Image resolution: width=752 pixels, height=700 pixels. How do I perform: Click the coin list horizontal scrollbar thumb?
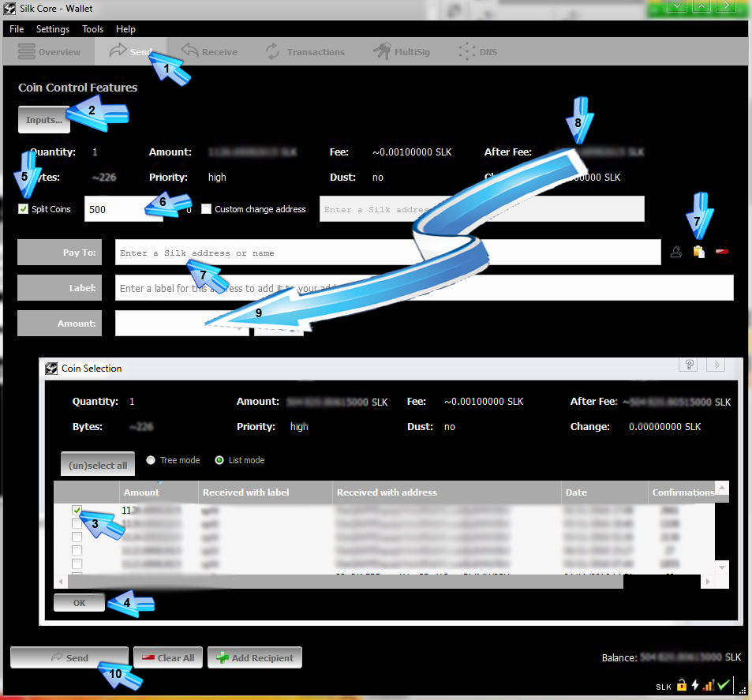click(346, 582)
